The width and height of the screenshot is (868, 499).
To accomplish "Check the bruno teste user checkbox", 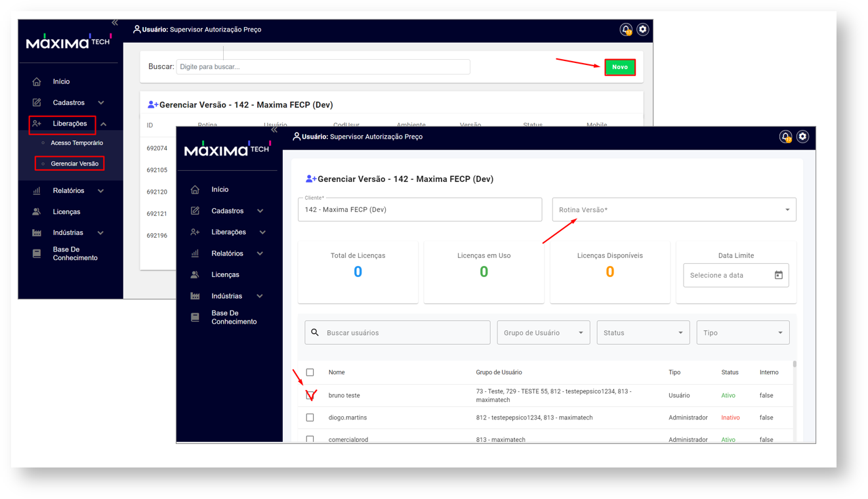I will click(x=310, y=395).
